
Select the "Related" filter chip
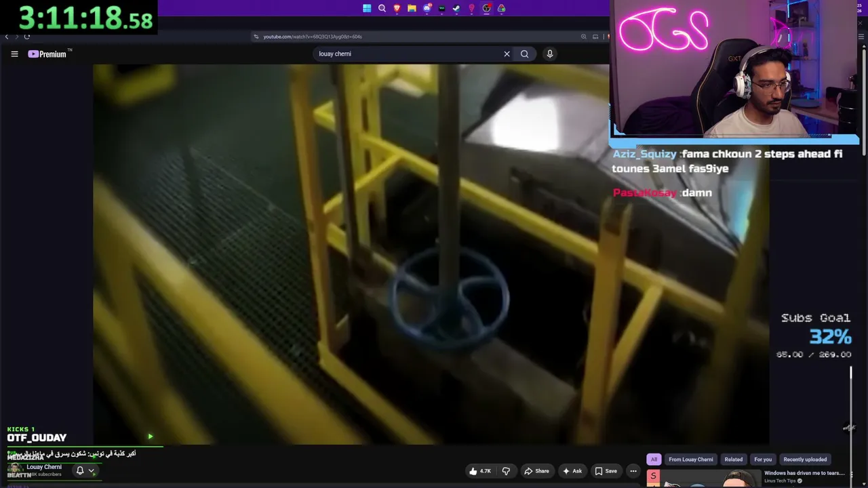(734, 460)
